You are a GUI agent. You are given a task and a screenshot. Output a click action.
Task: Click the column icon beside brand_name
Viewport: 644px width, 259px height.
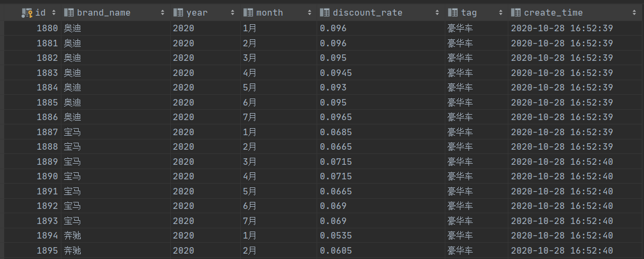pos(69,13)
